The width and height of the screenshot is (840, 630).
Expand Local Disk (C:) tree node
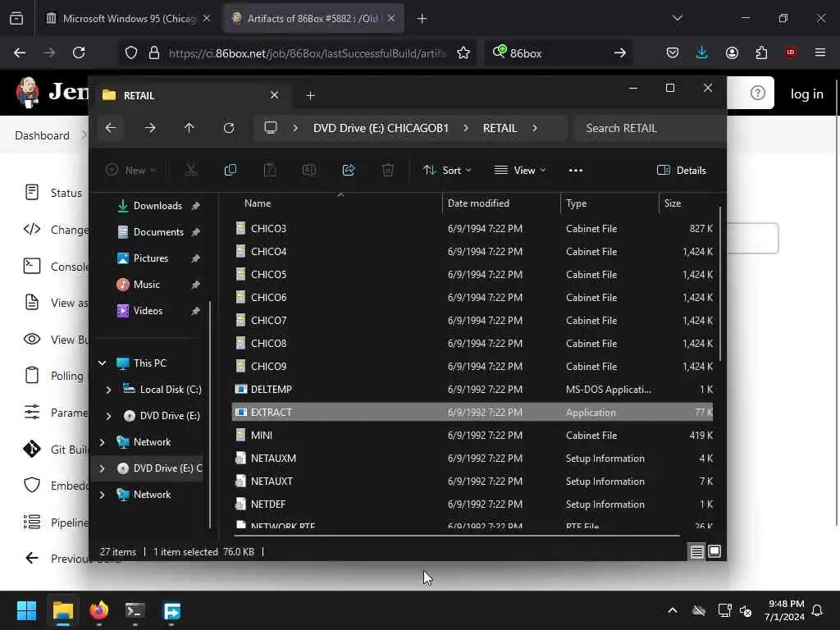109,390
